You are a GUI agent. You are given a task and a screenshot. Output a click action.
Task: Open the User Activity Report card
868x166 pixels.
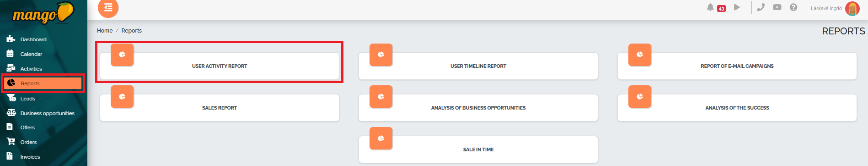(x=220, y=66)
